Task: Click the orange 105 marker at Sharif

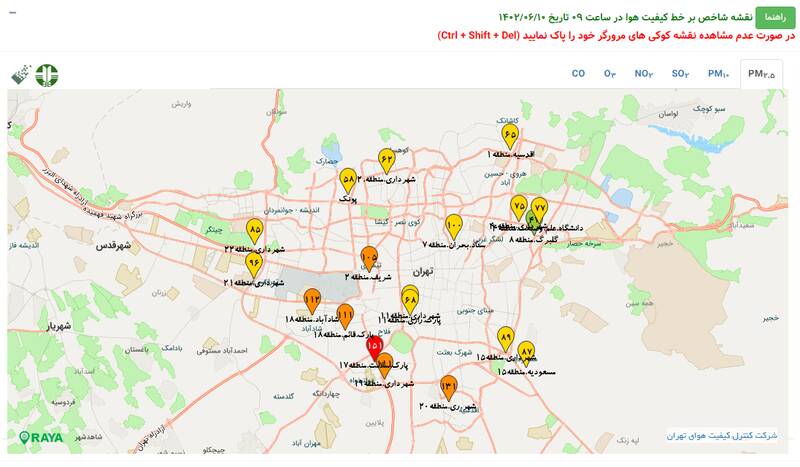Action: point(369,257)
